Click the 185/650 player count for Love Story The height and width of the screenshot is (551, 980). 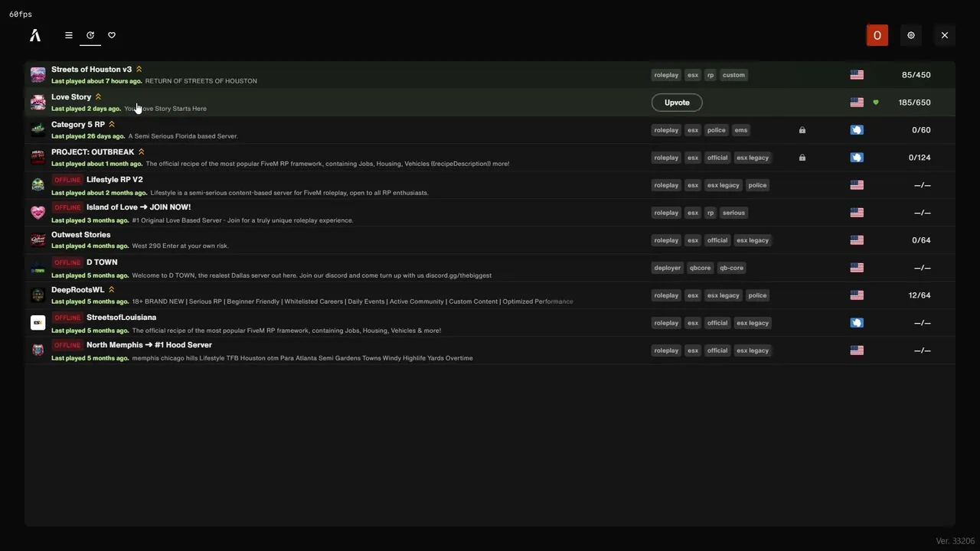915,103
